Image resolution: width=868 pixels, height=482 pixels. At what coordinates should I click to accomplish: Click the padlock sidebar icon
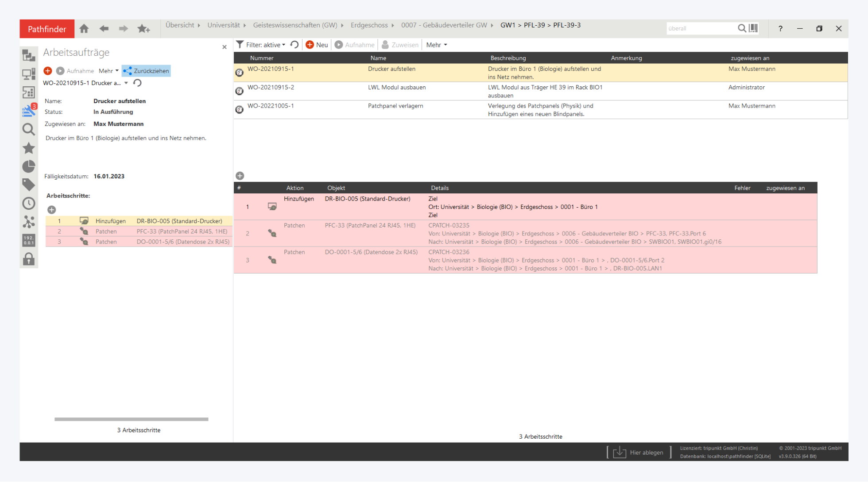coord(29,259)
